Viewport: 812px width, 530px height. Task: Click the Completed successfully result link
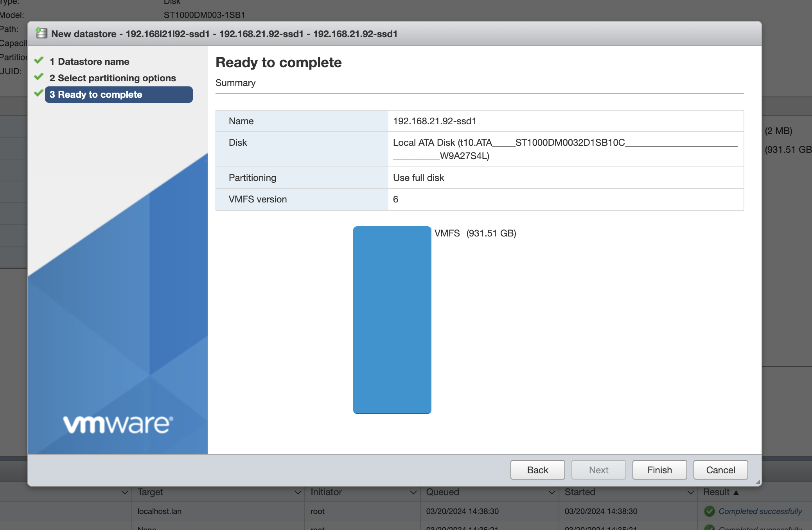pos(760,511)
